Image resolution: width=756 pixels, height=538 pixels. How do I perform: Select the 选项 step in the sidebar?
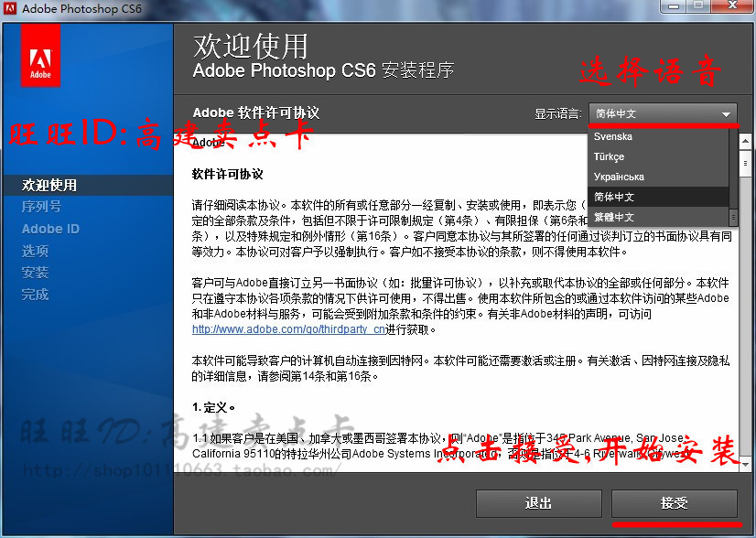35,251
